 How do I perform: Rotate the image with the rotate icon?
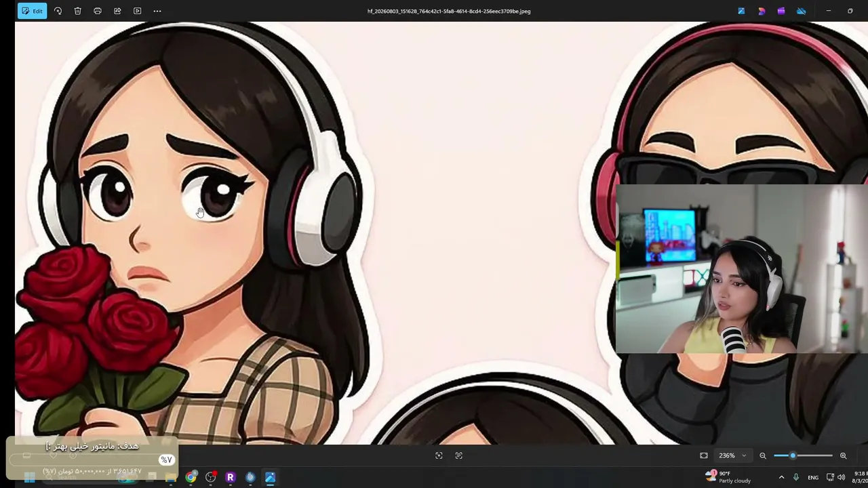click(58, 11)
